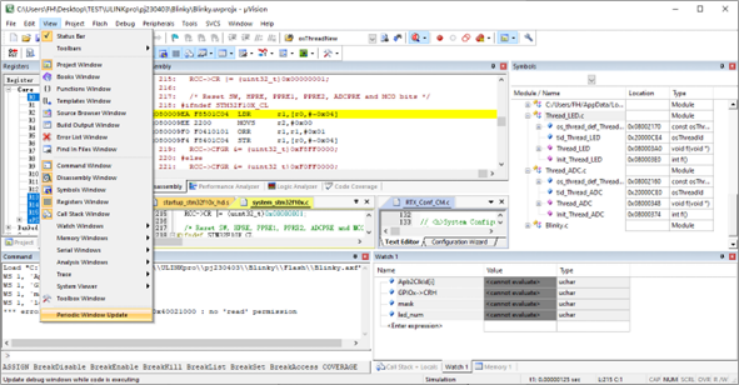Click the Toolbox Window icon

[x=47, y=298]
